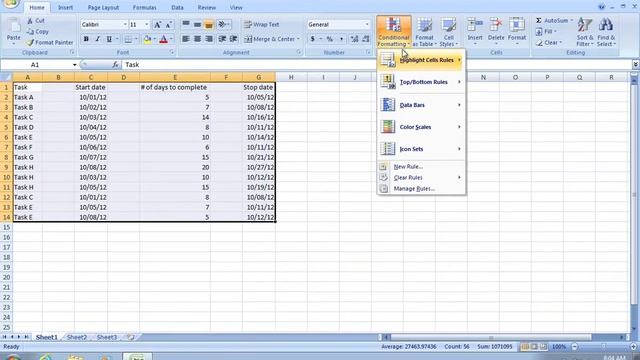Switch to the Sheet2 worksheet tab

[77, 337]
